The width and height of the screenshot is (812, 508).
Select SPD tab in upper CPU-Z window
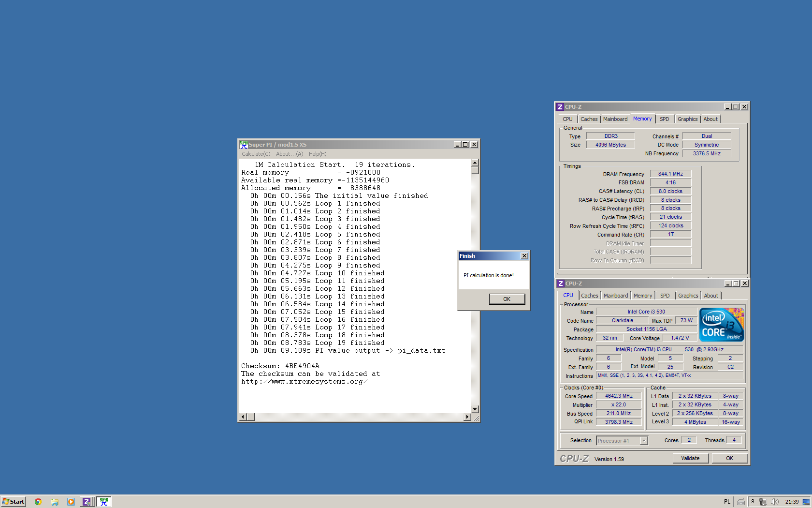665,119
